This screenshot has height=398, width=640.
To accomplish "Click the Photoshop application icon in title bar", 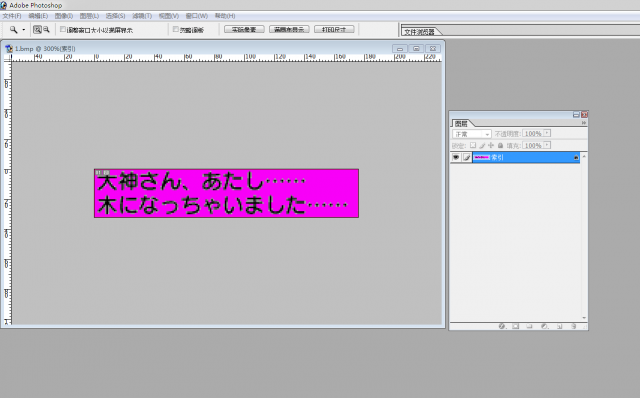I will (x=4, y=5).
